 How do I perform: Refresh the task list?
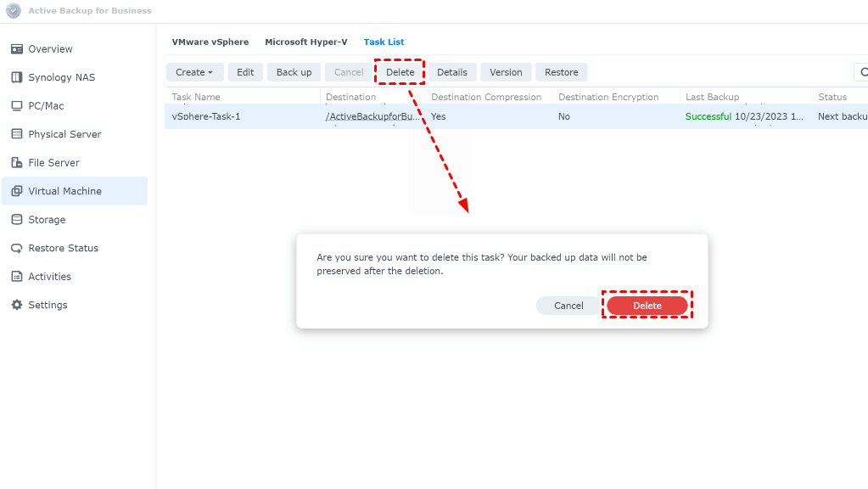pyautogui.click(x=863, y=72)
